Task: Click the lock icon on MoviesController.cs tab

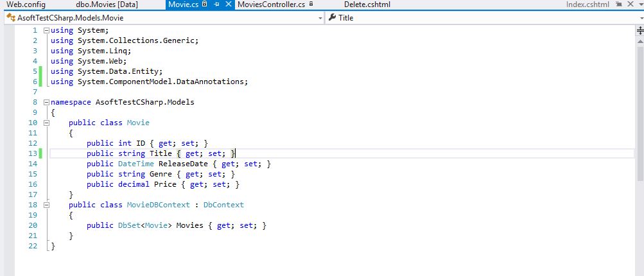Action: tap(311, 4)
